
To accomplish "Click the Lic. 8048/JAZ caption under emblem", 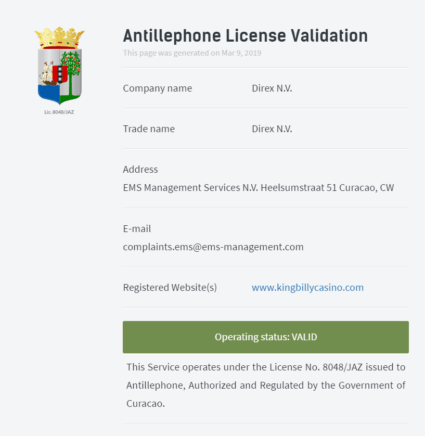I will 59,112.
